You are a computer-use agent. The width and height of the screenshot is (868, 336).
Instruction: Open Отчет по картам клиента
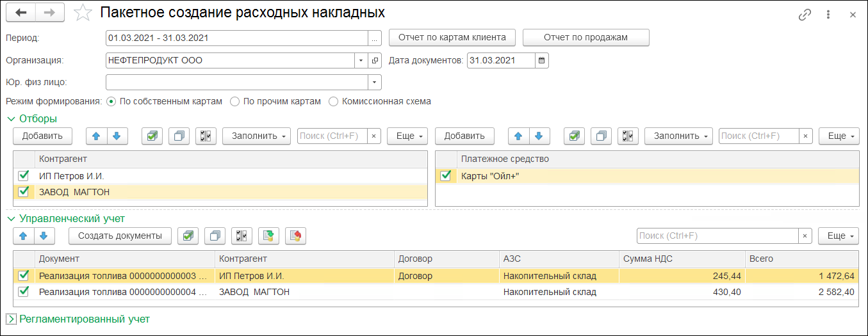point(452,37)
